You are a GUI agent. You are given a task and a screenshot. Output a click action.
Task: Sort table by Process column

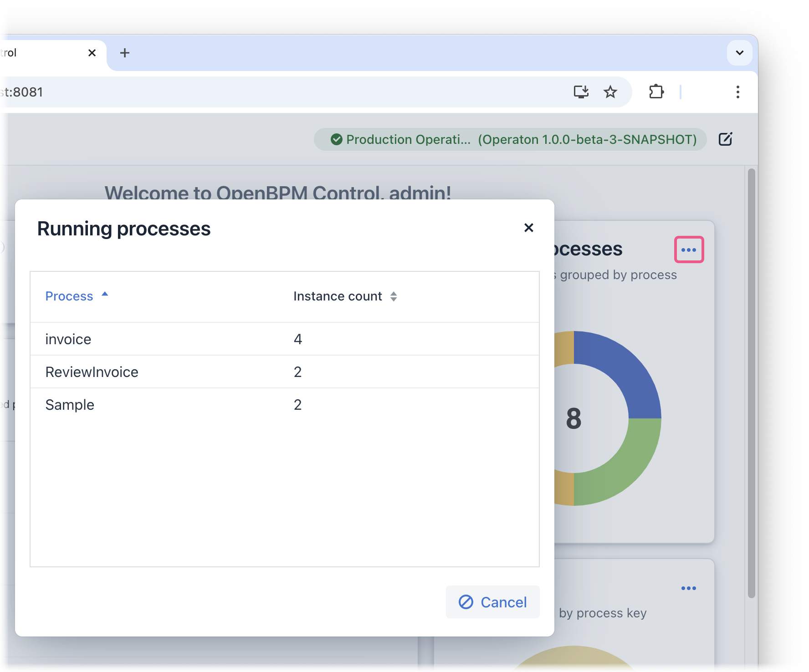[x=77, y=296]
